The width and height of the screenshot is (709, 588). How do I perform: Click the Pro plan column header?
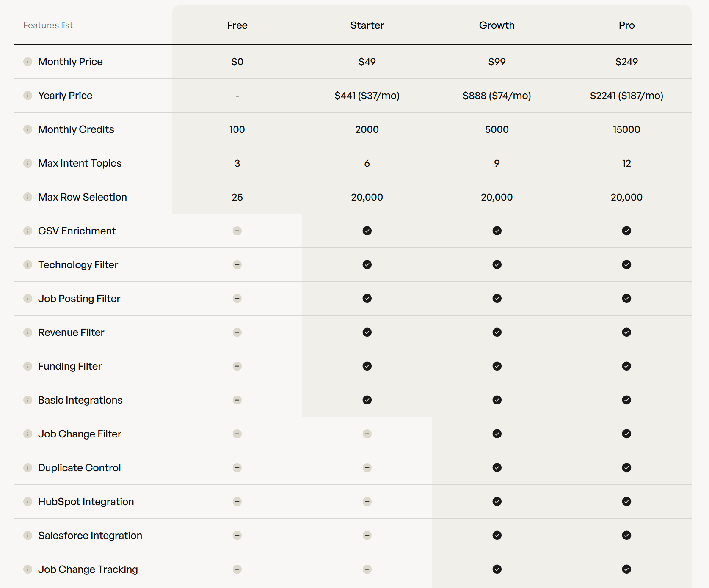[626, 25]
